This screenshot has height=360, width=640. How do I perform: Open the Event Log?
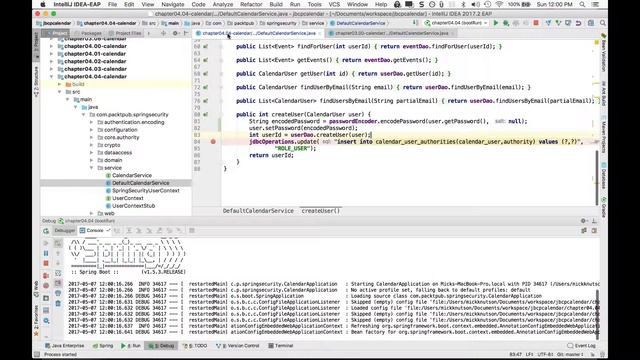coord(582,346)
